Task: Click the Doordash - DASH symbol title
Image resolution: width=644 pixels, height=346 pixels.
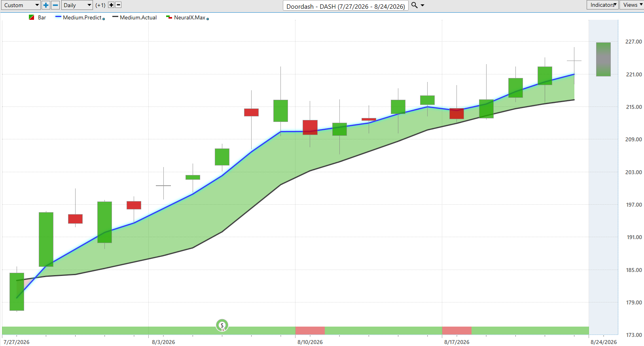Action: pos(346,6)
